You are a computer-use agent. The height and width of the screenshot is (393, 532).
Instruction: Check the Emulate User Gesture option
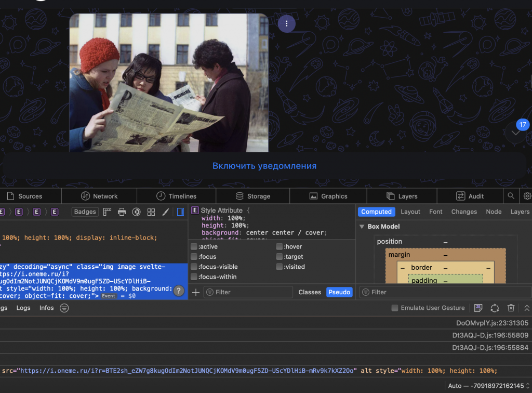pos(394,308)
